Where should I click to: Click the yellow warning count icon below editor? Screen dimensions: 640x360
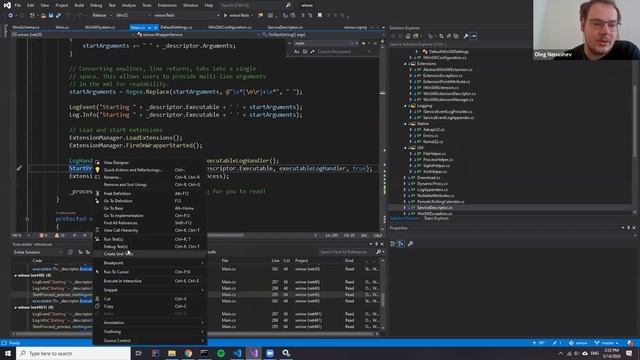click(57, 236)
